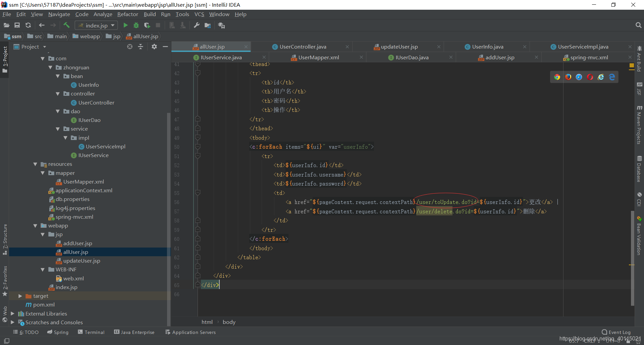
Task: Open preview in Safari browser icon
Action: pyautogui.click(x=579, y=77)
